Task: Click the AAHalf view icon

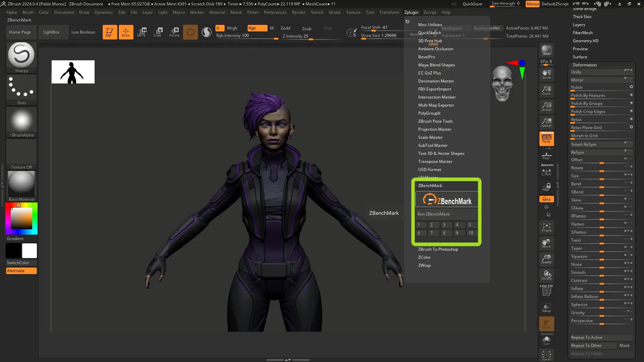Action: (x=546, y=122)
